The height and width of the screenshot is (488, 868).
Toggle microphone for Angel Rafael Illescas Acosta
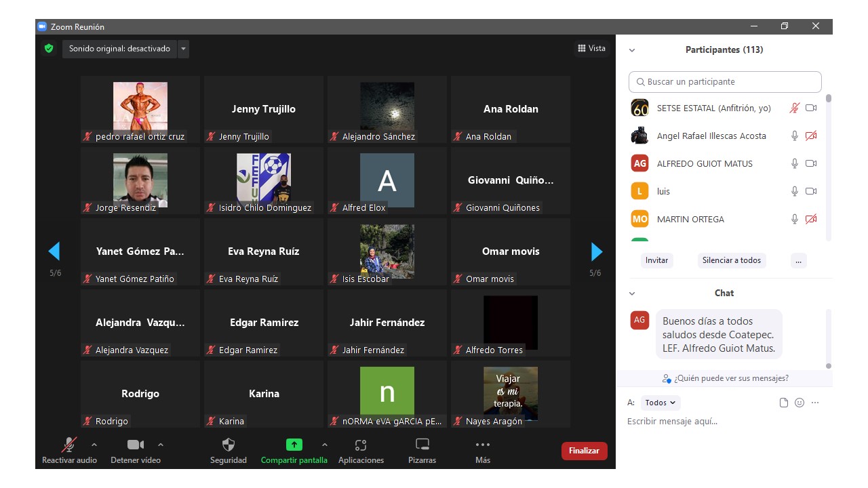(795, 136)
